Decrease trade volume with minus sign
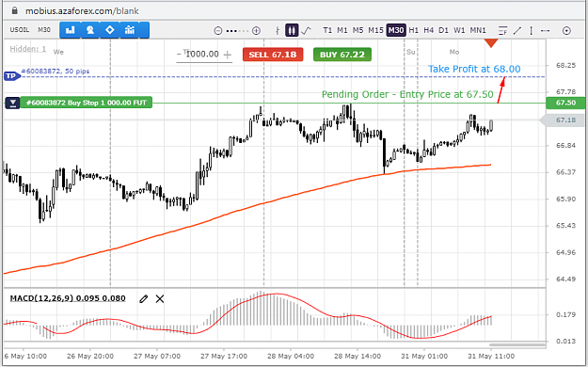The width and height of the screenshot is (588, 367). coord(179,55)
